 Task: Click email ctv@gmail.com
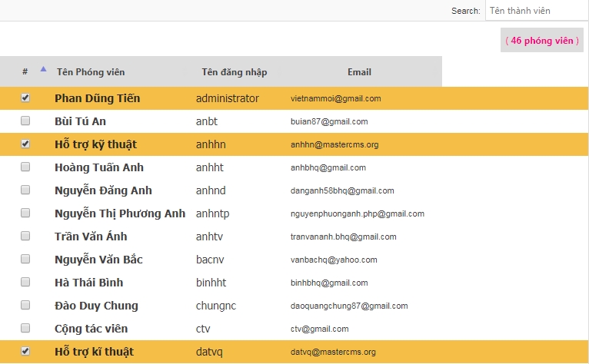(x=320, y=329)
